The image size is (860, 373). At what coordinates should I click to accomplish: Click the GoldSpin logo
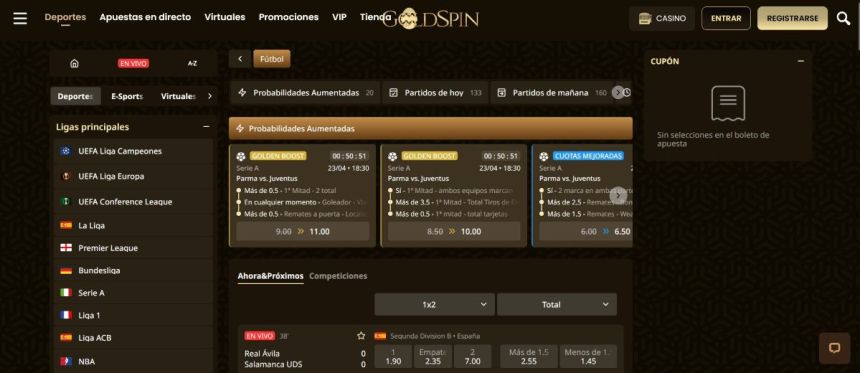point(431,19)
